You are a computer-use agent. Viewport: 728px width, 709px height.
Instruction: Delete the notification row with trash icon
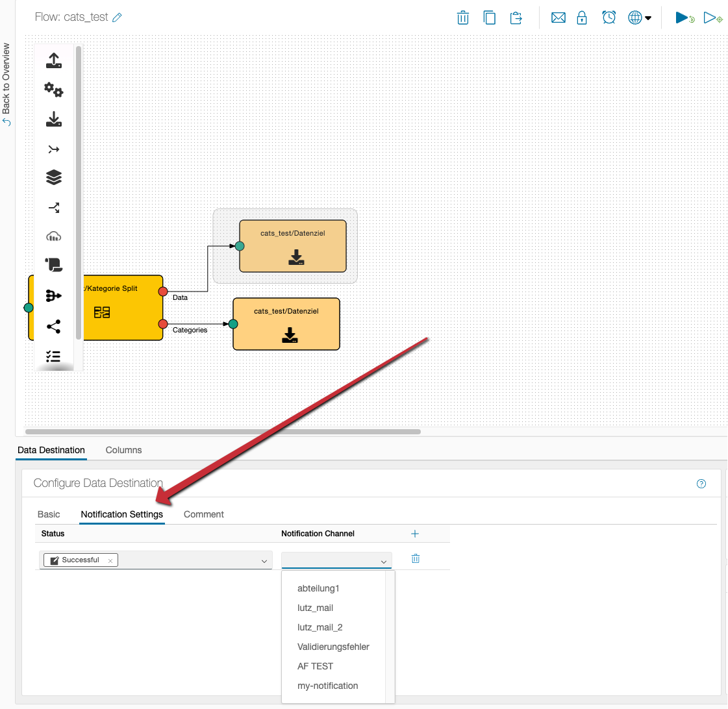(416, 558)
